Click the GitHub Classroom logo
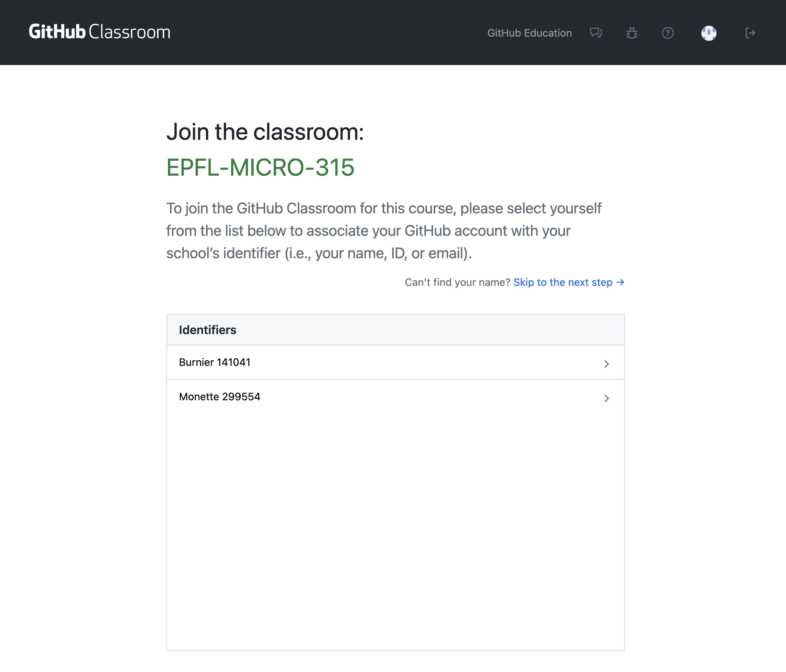 click(x=99, y=32)
